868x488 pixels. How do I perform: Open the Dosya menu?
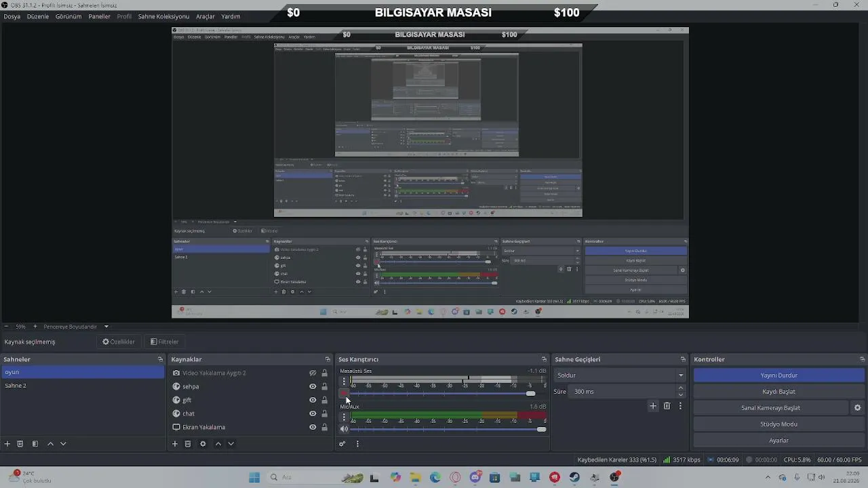12,16
